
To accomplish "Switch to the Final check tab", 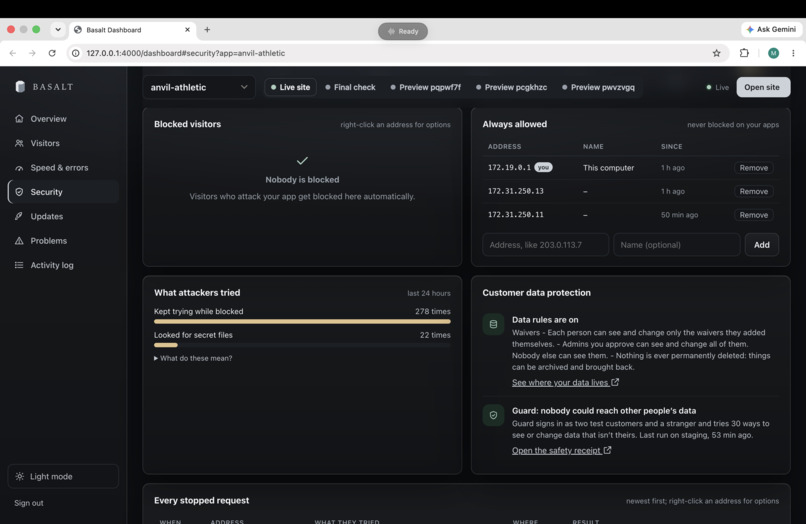I will [351, 87].
